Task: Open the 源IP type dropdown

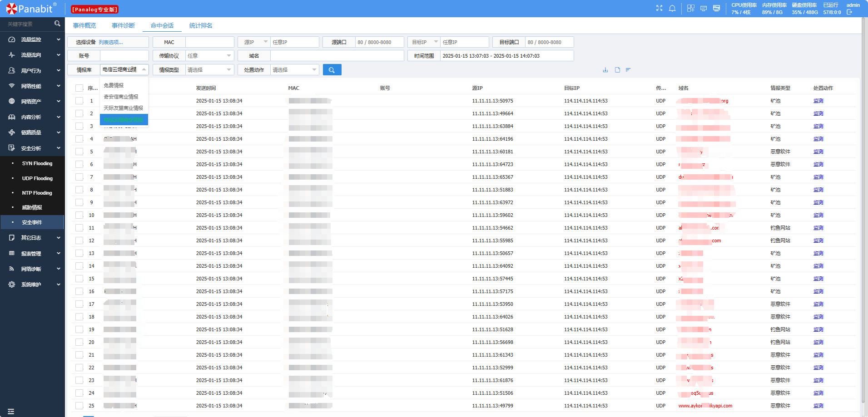Action: click(254, 42)
